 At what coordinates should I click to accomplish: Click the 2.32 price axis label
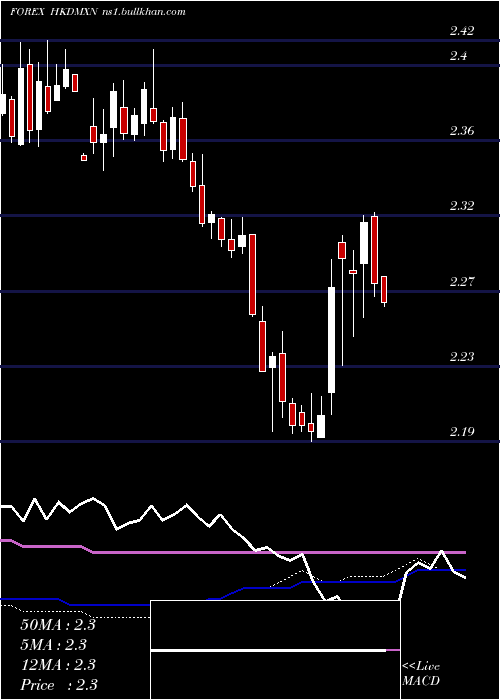tap(462, 206)
